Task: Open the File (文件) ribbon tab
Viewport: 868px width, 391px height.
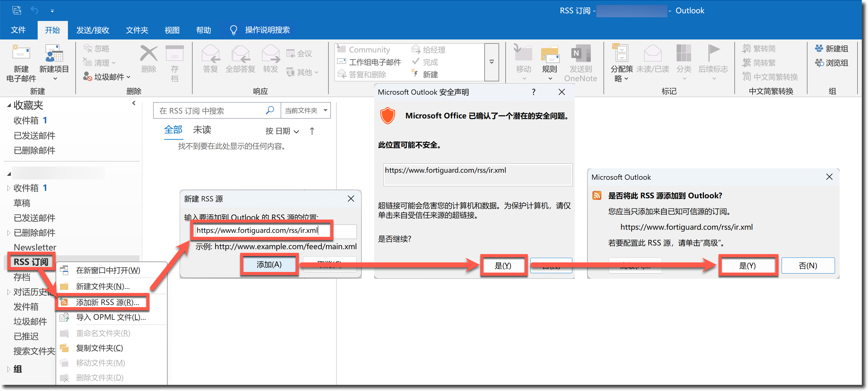Action: (x=18, y=30)
